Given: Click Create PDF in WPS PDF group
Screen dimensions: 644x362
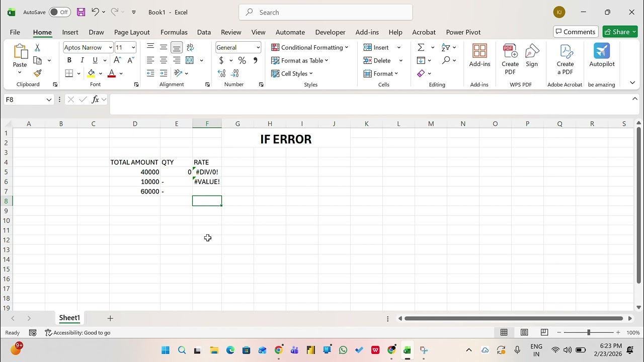Looking at the screenshot, I should click(510, 59).
